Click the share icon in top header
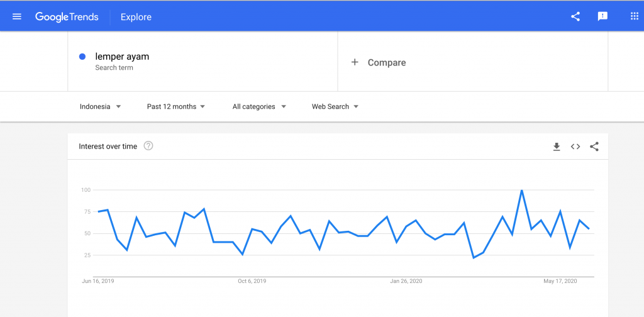Image resolution: width=644 pixels, height=317 pixels. tap(575, 16)
